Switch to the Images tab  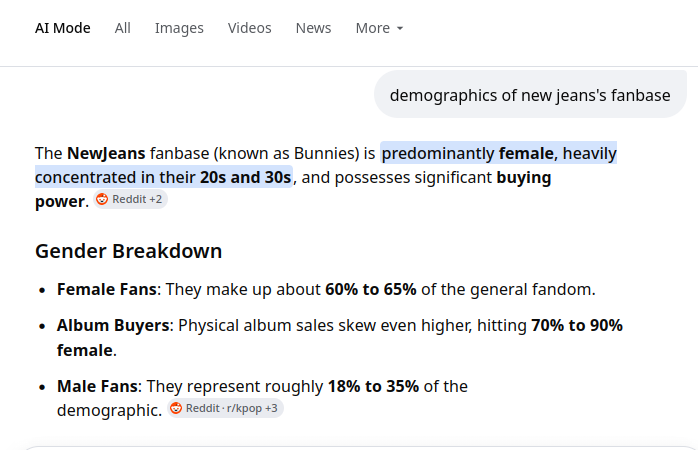tap(179, 28)
